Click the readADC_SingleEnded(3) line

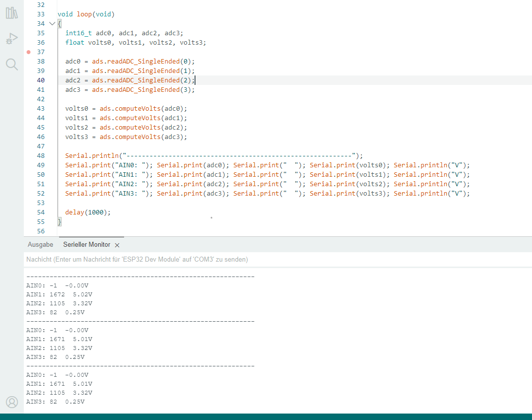click(x=130, y=90)
